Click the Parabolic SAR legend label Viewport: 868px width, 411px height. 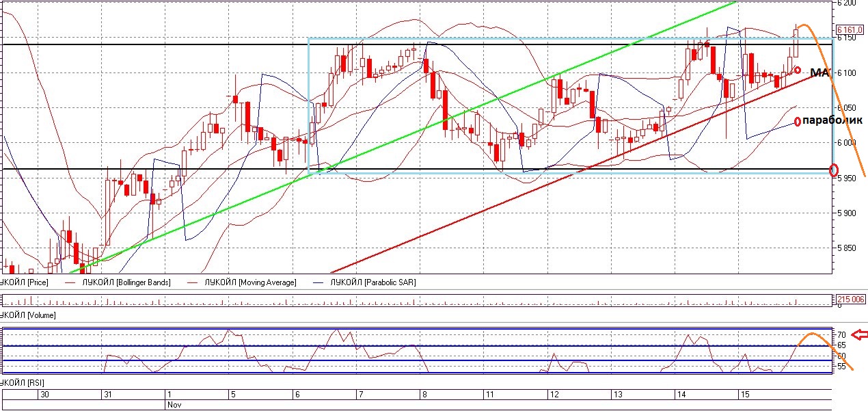(x=373, y=282)
